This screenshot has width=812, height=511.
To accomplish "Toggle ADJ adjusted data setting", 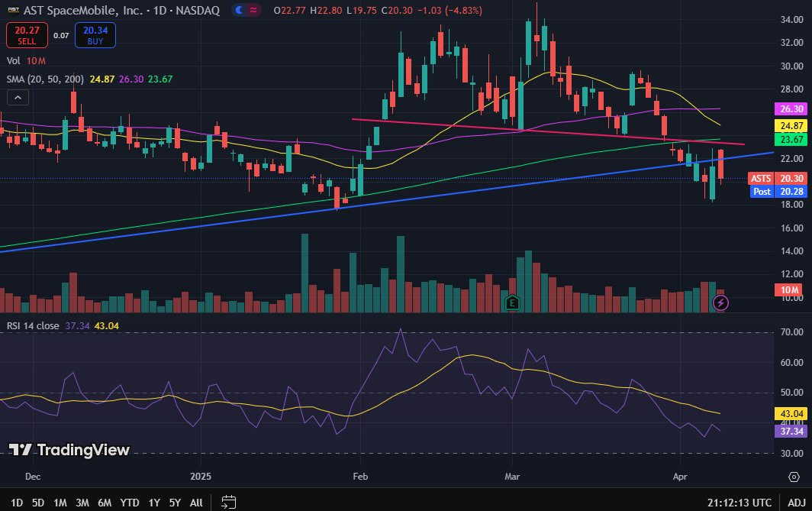I will [797, 502].
